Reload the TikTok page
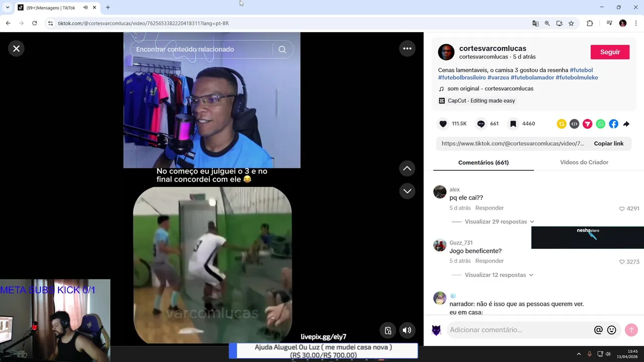 [x=34, y=23]
